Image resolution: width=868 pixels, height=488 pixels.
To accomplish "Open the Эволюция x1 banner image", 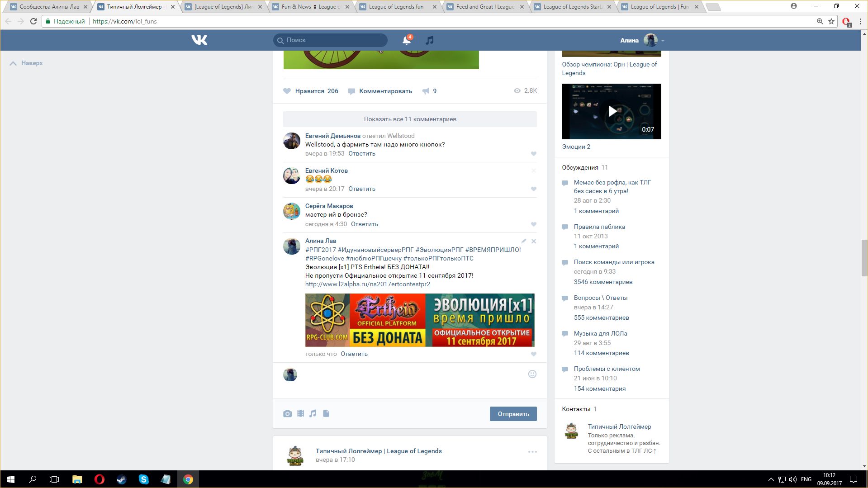I will click(x=420, y=320).
